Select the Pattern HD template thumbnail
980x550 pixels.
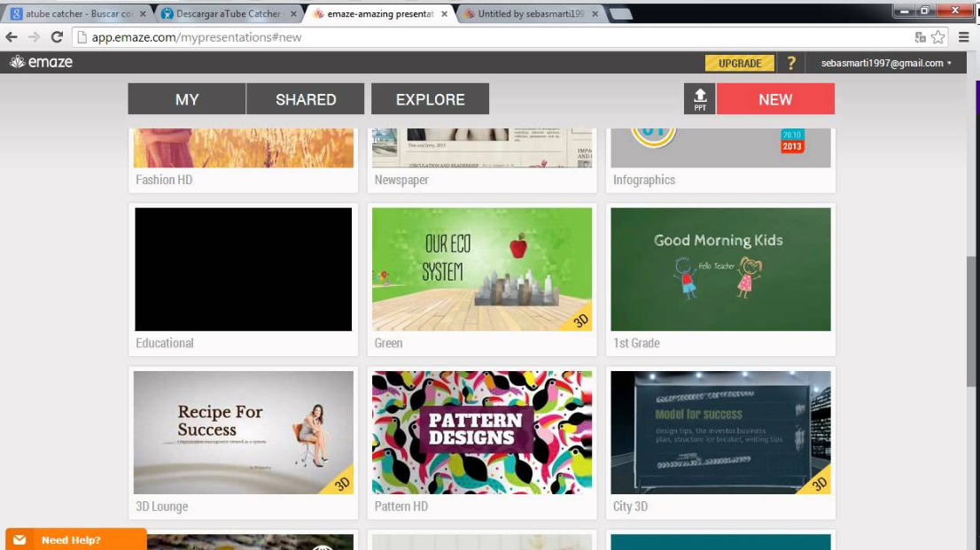482,432
